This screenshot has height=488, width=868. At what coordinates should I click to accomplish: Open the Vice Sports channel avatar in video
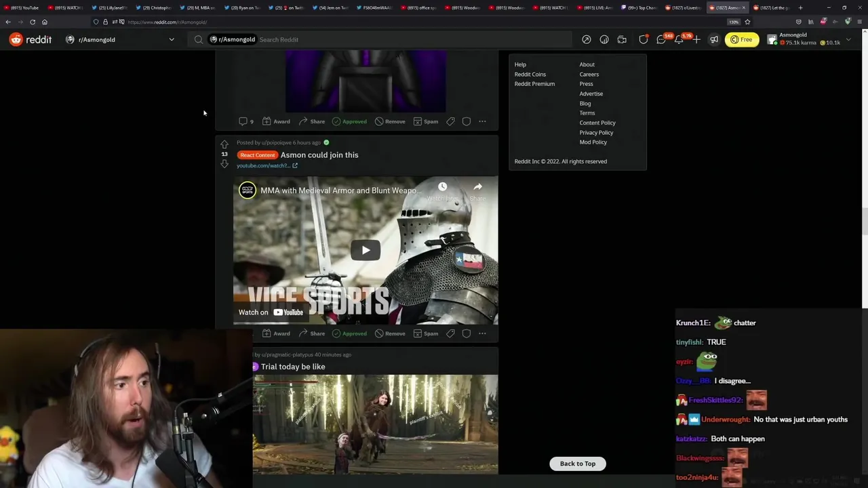pos(248,190)
